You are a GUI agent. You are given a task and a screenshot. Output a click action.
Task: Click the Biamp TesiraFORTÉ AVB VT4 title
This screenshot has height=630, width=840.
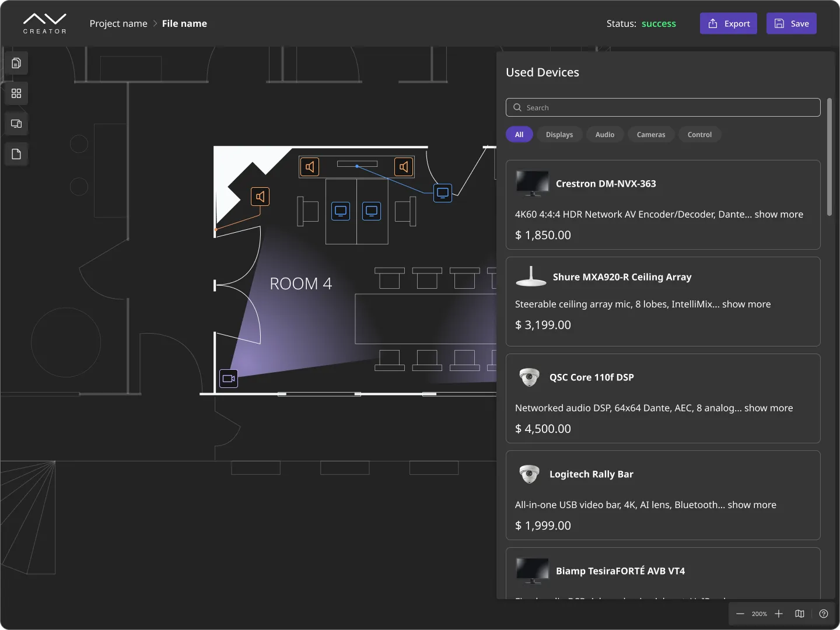(x=621, y=571)
